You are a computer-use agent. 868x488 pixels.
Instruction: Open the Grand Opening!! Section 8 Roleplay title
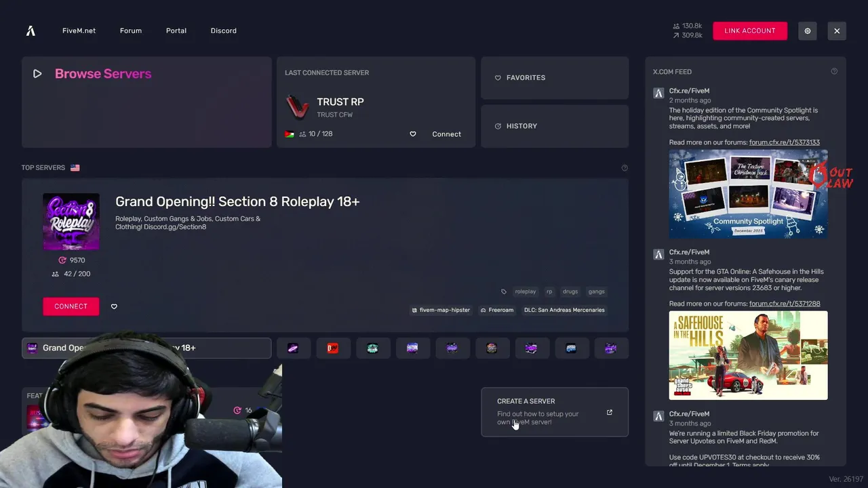click(x=237, y=201)
